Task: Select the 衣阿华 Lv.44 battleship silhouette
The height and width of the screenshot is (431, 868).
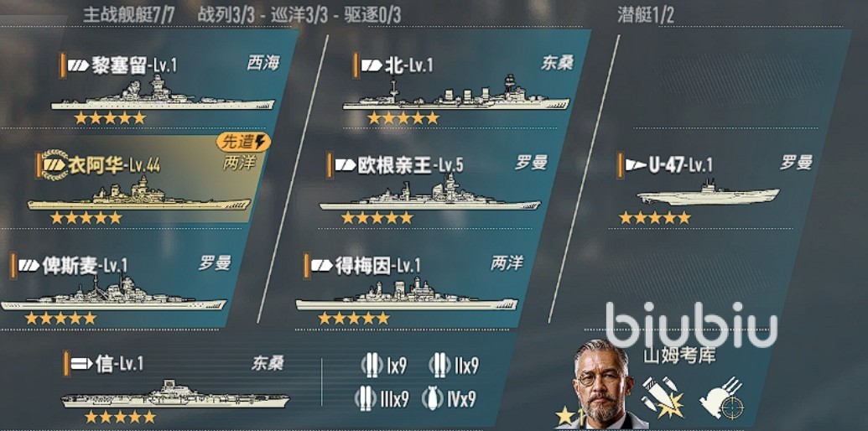Action: coord(139,194)
